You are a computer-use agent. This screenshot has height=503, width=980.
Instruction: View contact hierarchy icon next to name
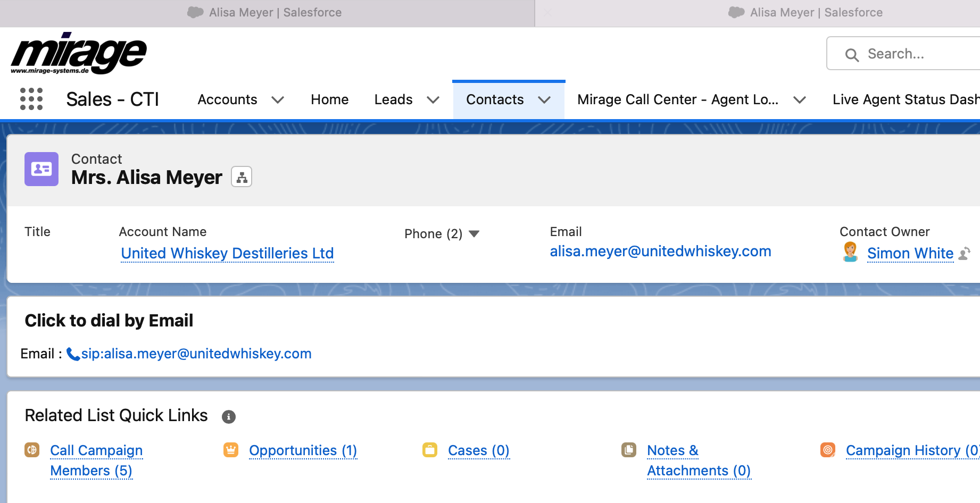[242, 177]
